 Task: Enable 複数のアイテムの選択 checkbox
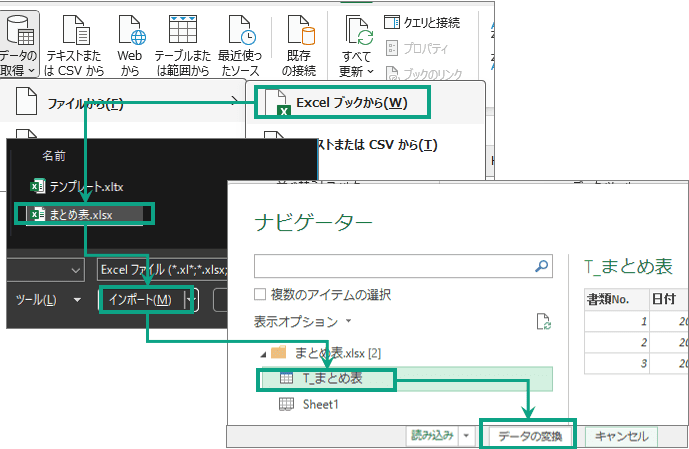[x=260, y=294]
